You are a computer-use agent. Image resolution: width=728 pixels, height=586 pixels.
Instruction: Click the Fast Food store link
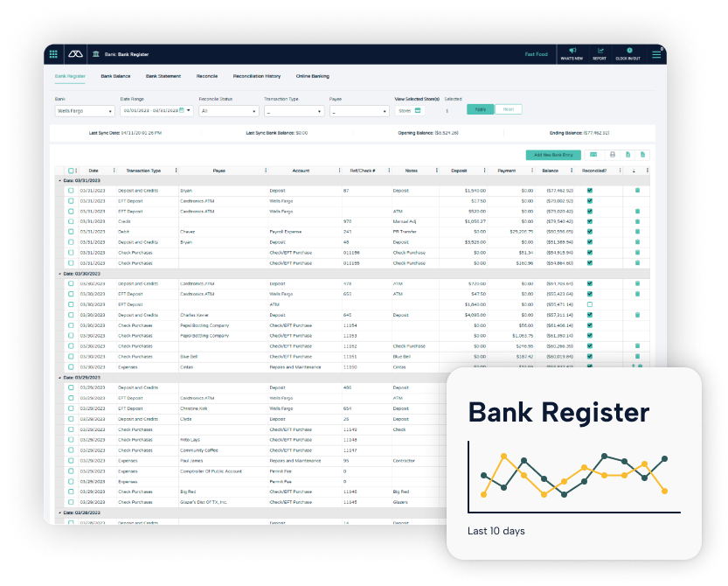pyautogui.click(x=537, y=54)
